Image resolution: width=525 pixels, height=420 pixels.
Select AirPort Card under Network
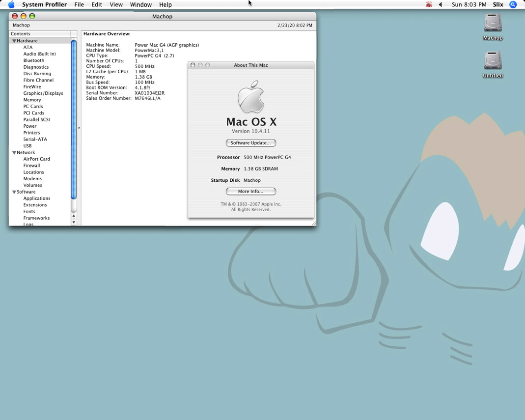pyautogui.click(x=36, y=159)
